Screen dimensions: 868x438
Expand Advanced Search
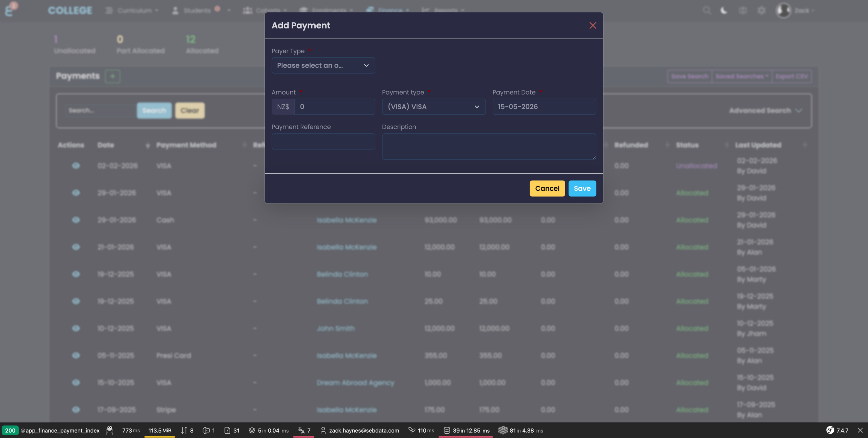pos(766,110)
